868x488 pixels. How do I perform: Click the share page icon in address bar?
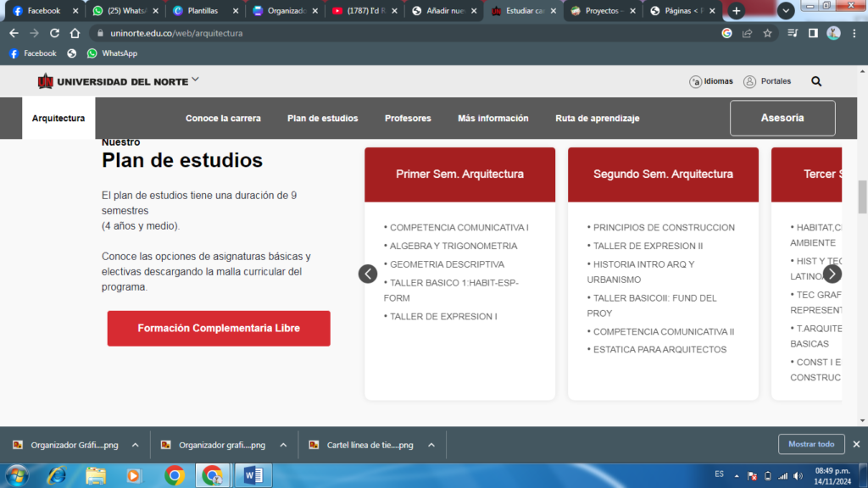(747, 33)
